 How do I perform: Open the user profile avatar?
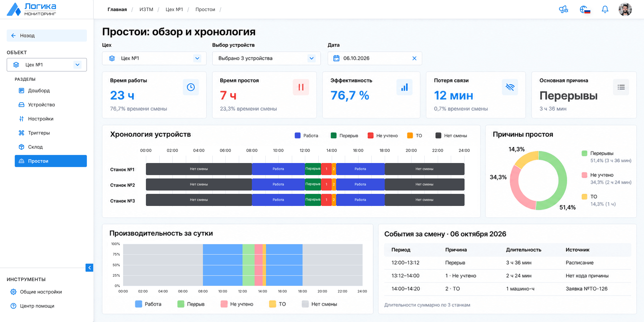click(625, 9)
